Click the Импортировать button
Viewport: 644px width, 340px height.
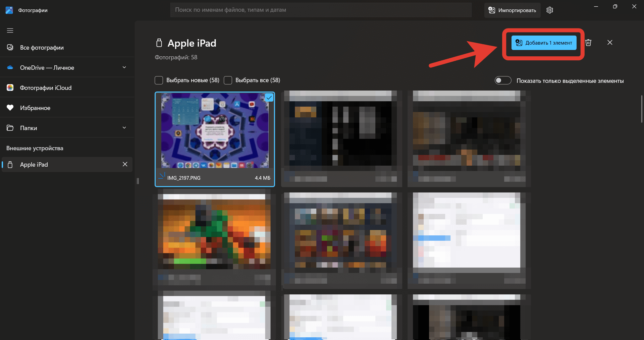point(512,10)
